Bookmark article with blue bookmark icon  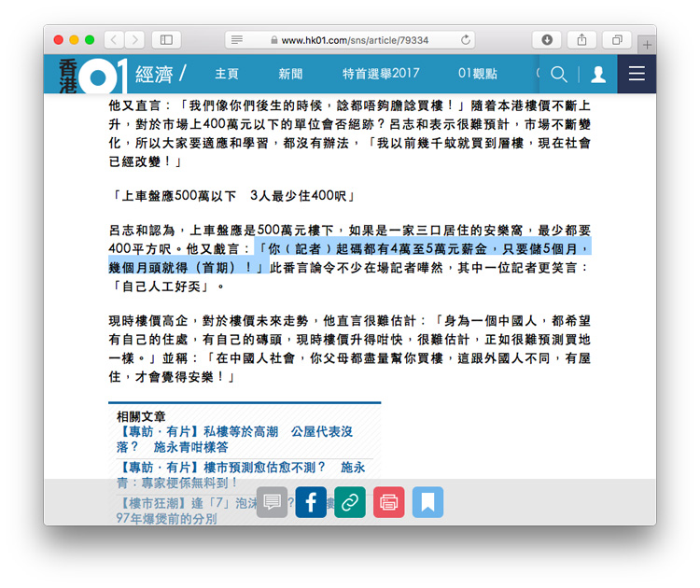[427, 502]
